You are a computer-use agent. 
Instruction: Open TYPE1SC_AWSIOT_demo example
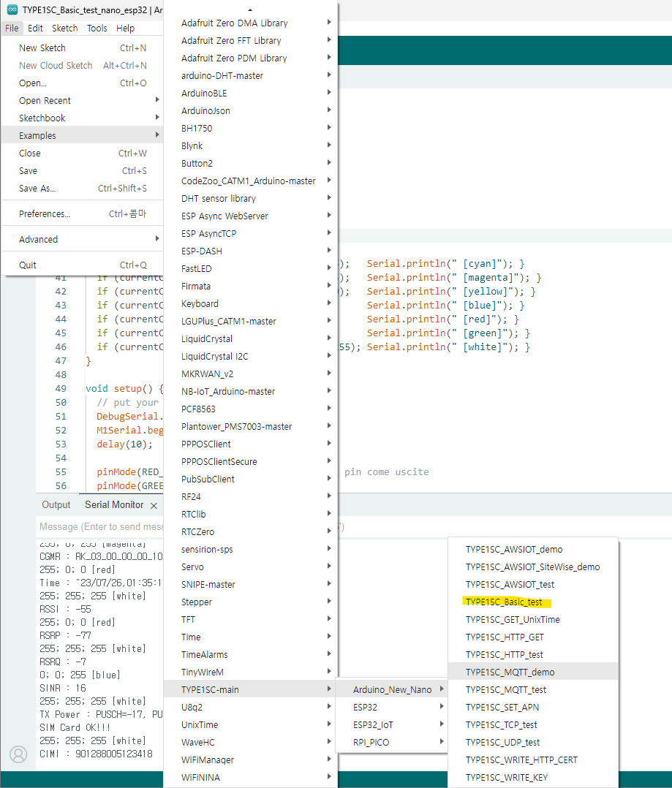[533, 549]
